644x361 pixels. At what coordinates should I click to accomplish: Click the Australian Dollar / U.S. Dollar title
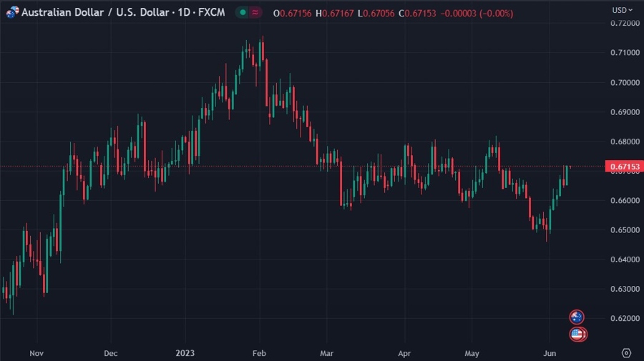pyautogui.click(x=95, y=12)
